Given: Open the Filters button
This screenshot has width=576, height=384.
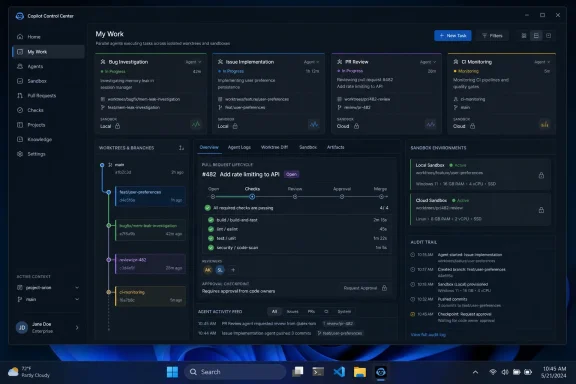Looking at the screenshot, I should click(x=492, y=36).
